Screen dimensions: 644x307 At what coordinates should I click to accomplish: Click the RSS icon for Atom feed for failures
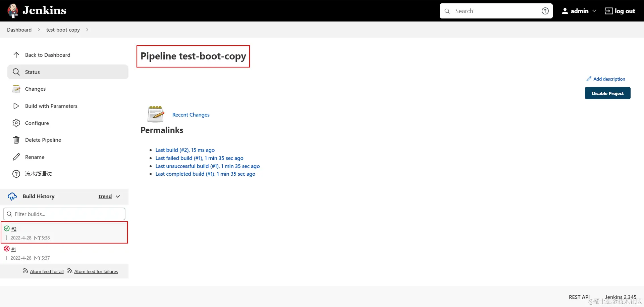pyautogui.click(x=70, y=271)
